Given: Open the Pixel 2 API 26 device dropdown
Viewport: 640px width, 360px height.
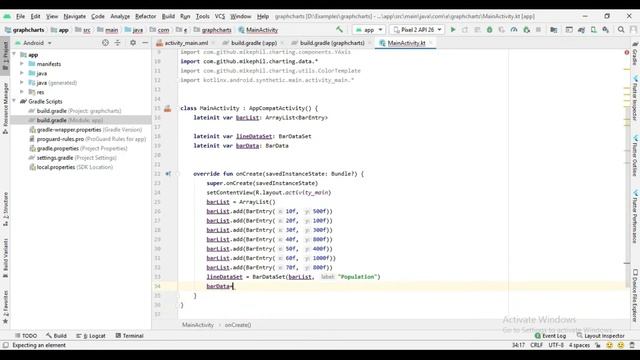Looking at the screenshot, I should 417,30.
